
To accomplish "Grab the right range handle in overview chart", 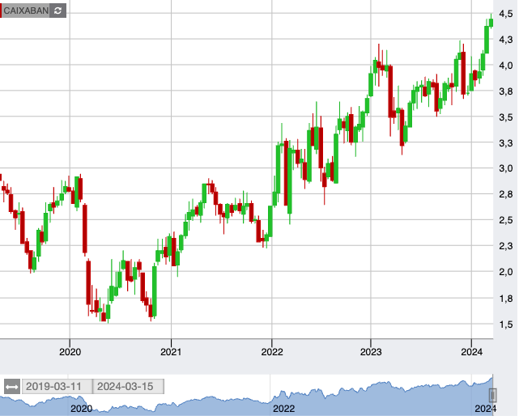I will [492, 395].
